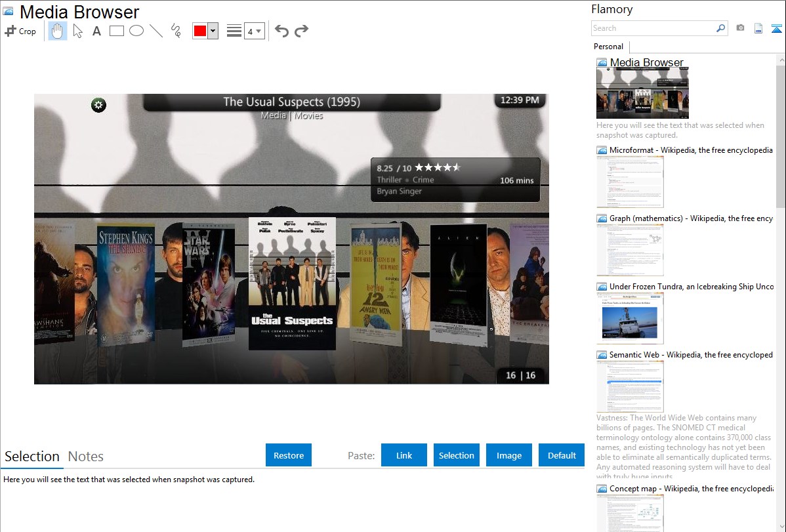
Task: Select the Alien movie cover
Action: pyautogui.click(x=459, y=284)
